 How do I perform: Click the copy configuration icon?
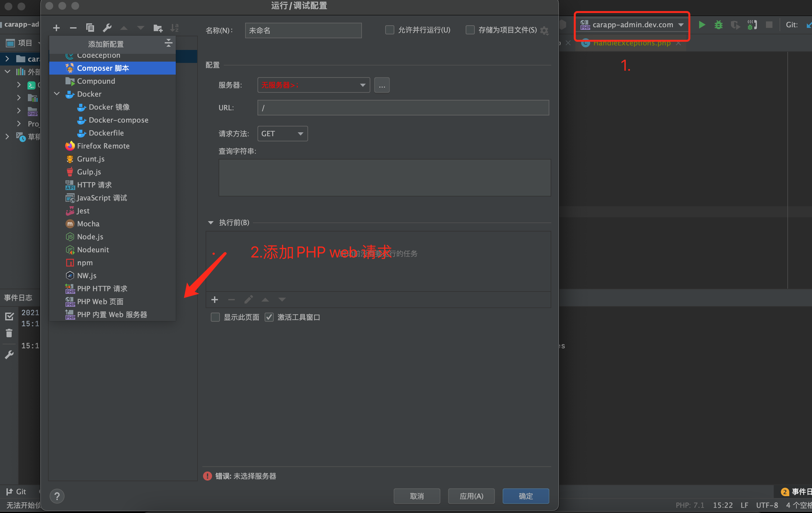point(90,28)
